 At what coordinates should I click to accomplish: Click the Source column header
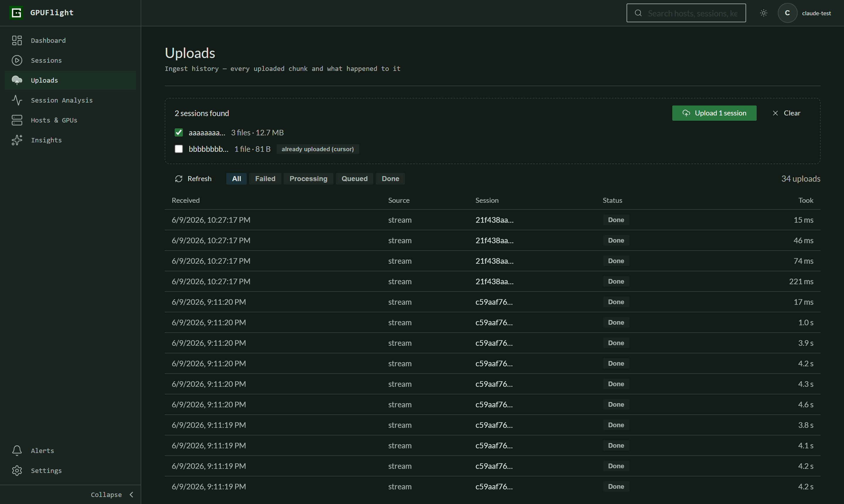point(399,200)
